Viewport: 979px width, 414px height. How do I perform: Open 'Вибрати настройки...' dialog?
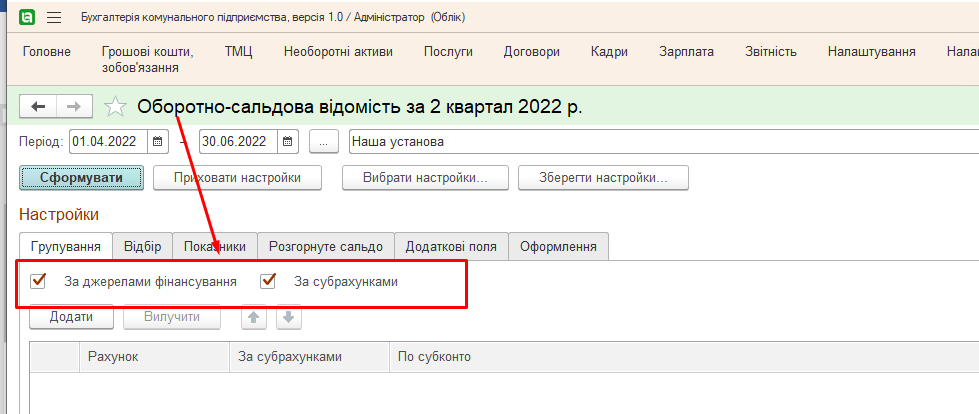point(424,178)
